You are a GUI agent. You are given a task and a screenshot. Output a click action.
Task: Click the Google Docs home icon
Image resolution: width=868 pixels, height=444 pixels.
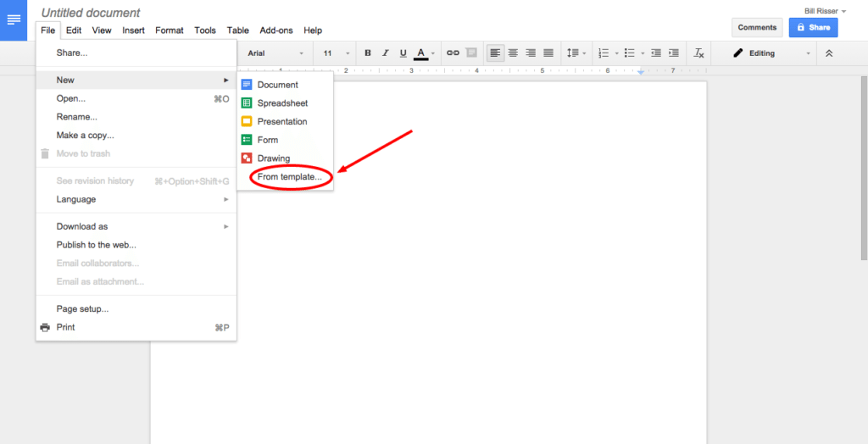14,19
